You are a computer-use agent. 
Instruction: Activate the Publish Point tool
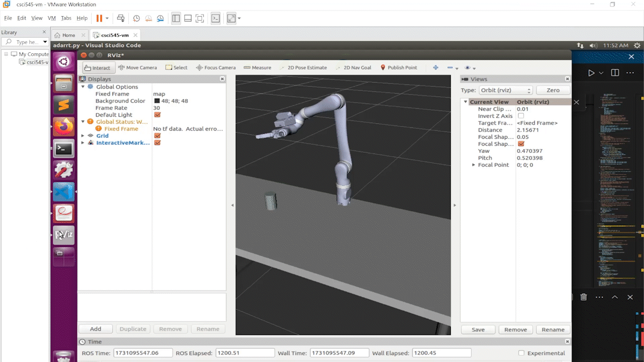coord(398,68)
